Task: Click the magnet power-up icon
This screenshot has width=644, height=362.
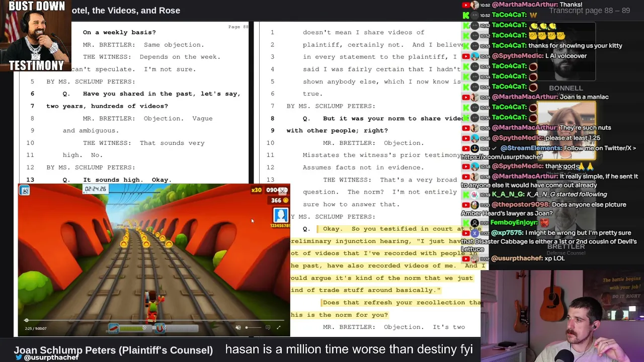Action: [160, 328]
